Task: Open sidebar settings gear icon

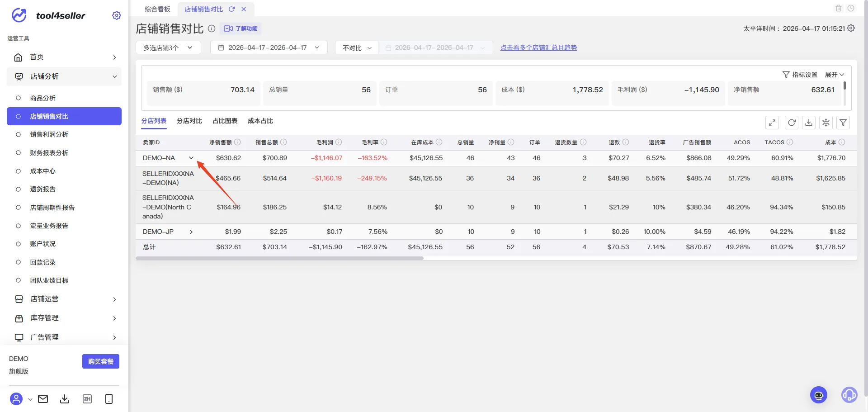Action: point(117,15)
